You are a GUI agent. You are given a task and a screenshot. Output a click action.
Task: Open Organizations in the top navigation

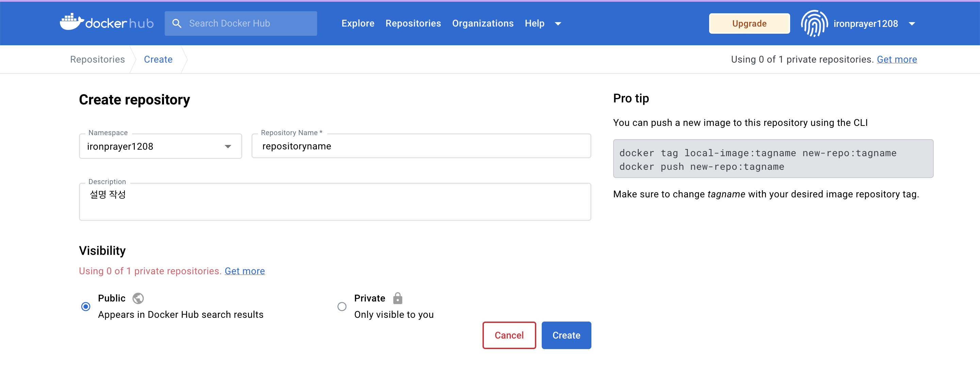point(483,23)
